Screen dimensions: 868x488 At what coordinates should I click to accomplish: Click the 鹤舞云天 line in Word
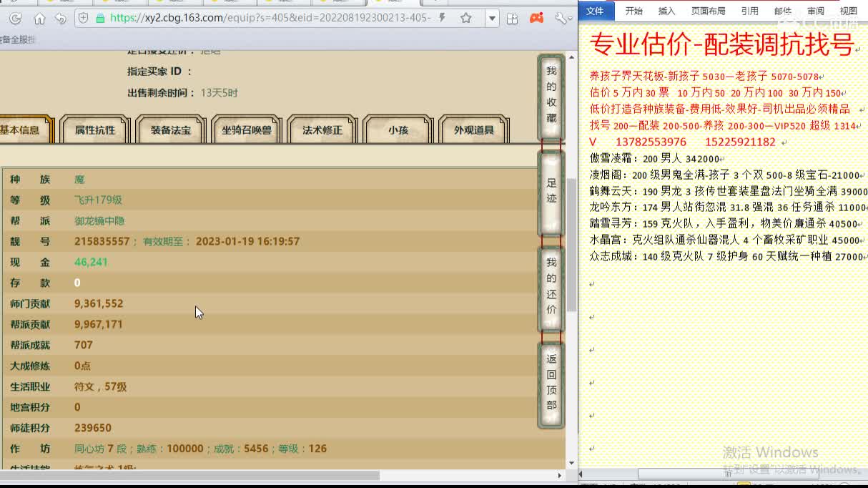tap(729, 192)
